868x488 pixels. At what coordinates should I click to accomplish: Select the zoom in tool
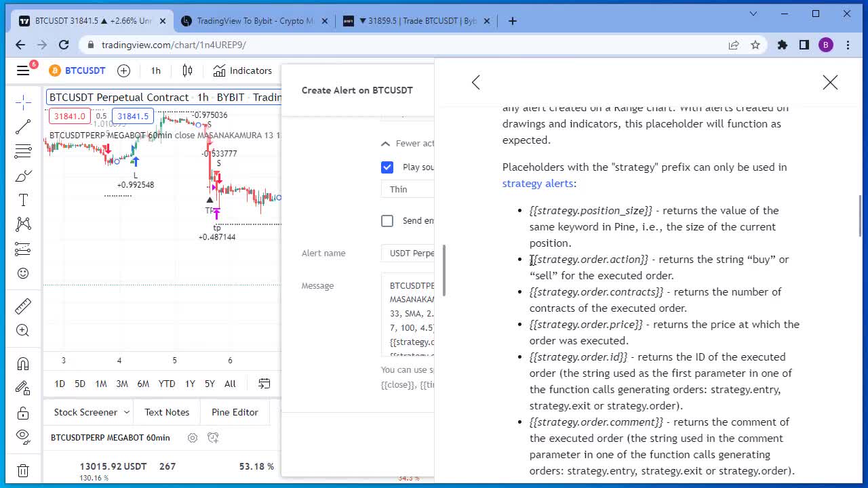[x=23, y=330]
